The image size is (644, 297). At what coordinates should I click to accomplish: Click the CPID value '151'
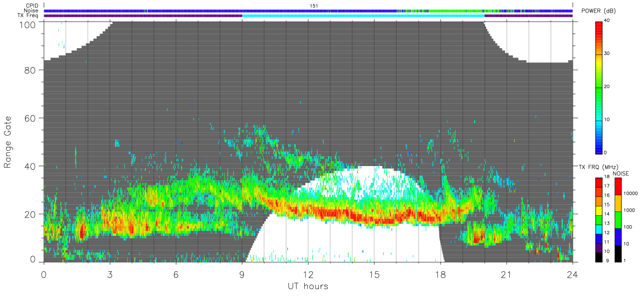coord(314,6)
